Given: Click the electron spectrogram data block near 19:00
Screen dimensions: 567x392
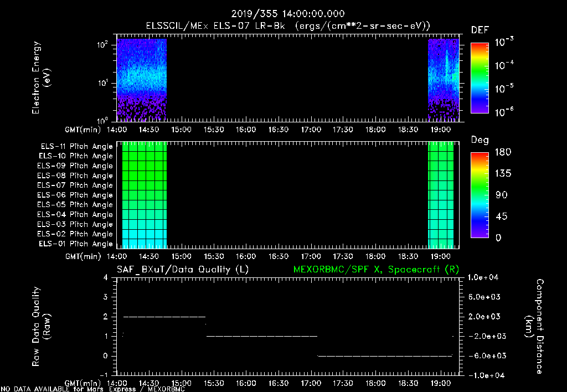Looking at the screenshot, I should (x=444, y=79).
